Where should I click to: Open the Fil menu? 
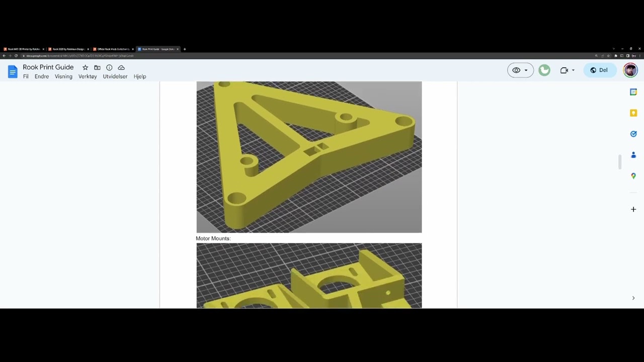click(x=26, y=76)
